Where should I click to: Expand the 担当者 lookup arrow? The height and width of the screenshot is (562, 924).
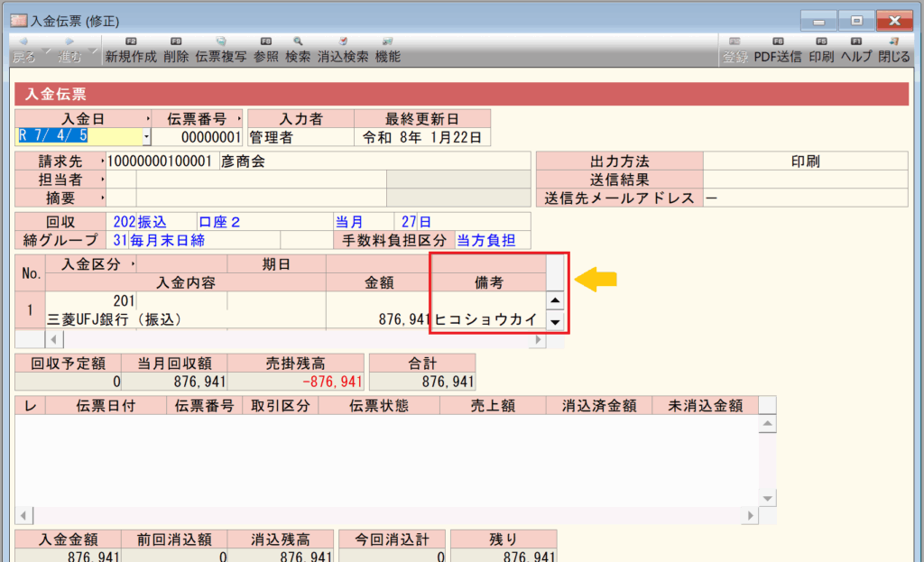(x=102, y=180)
